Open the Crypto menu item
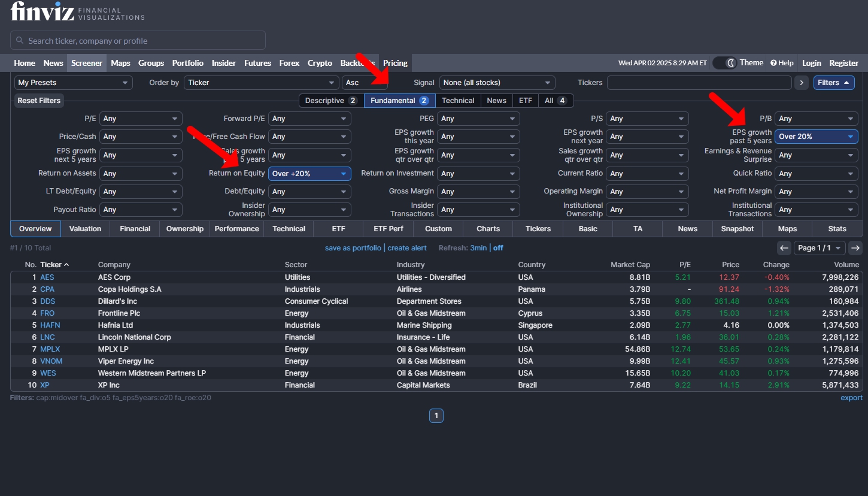868x496 pixels. [320, 63]
